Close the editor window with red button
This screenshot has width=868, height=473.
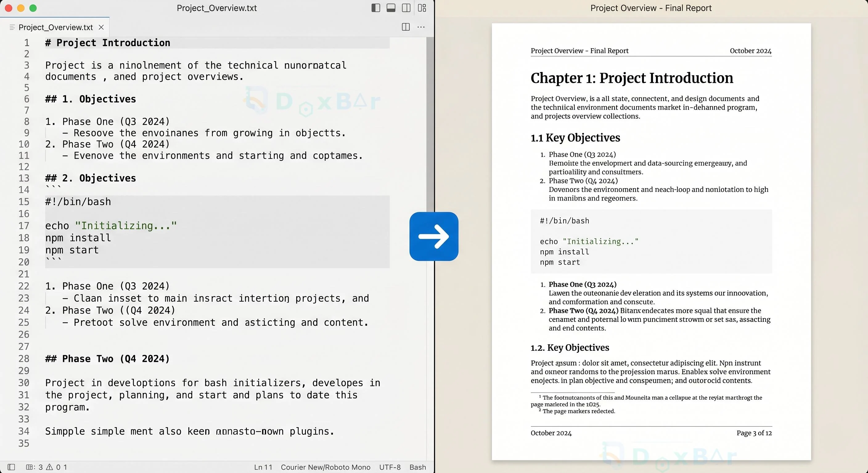(x=9, y=8)
